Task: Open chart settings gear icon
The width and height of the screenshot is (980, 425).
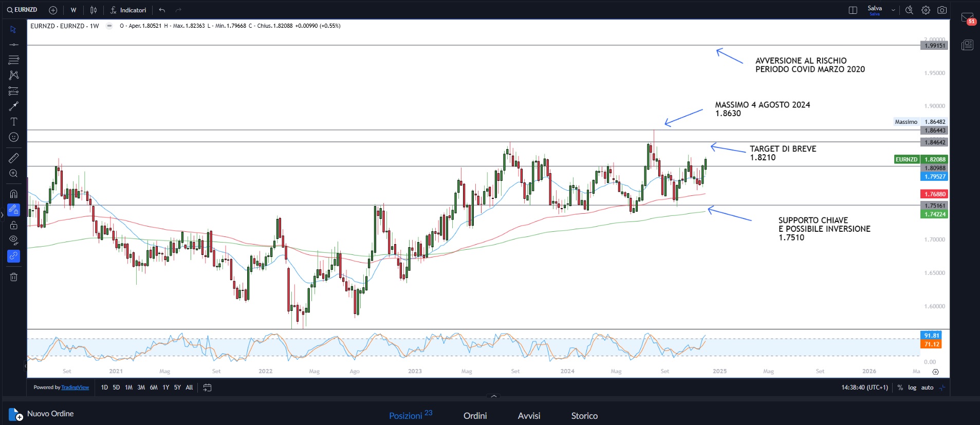Action: coord(926,10)
